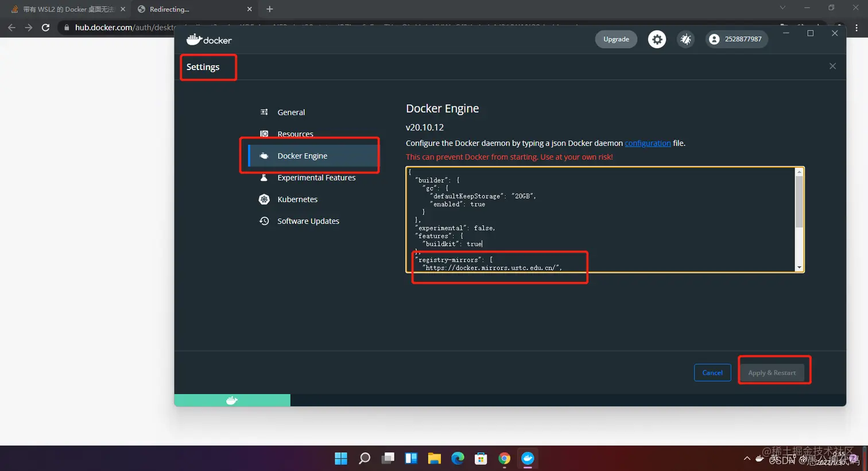Viewport: 868px width, 471px height.
Task: Open Windows Start menu
Action: click(x=341, y=458)
